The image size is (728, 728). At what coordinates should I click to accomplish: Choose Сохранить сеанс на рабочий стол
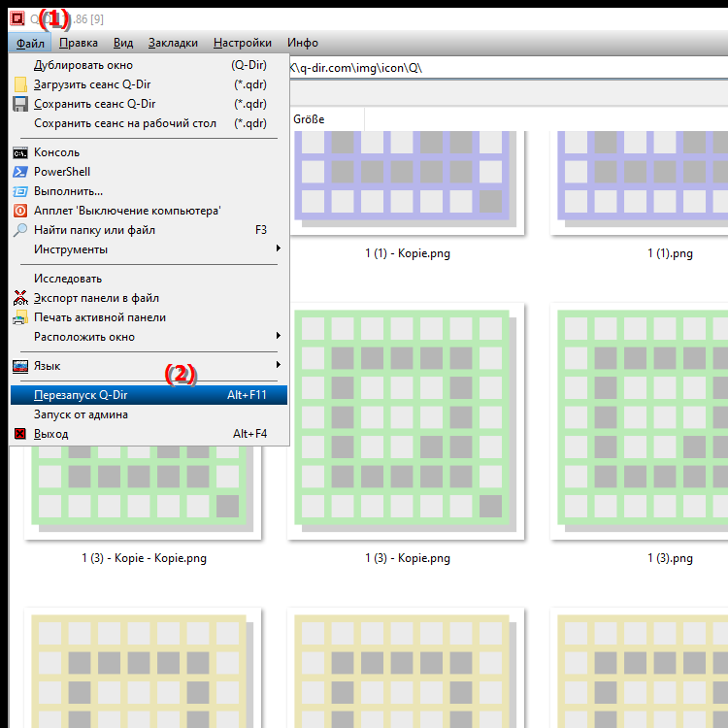(x=149, y=123)
